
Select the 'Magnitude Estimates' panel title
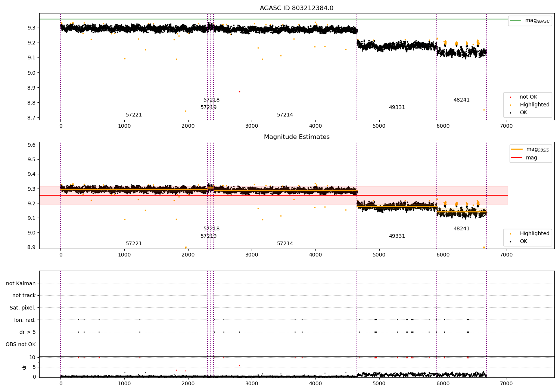[x=296, y=137]
